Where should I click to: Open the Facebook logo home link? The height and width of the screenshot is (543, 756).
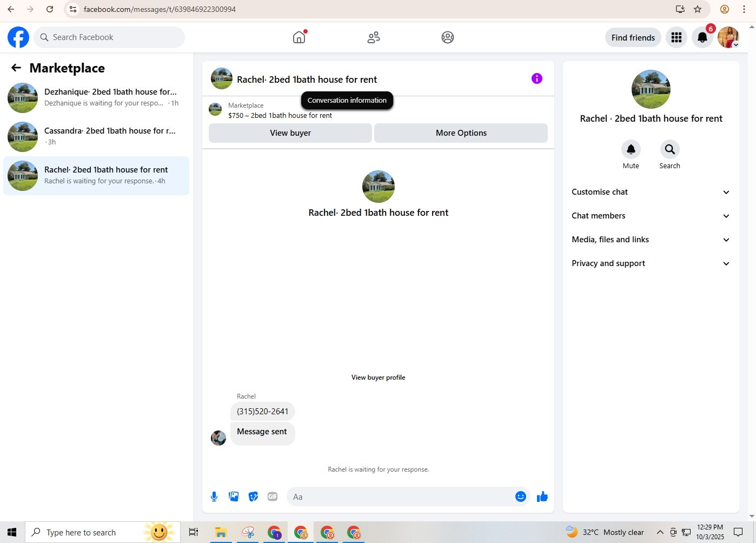(18, 37)
